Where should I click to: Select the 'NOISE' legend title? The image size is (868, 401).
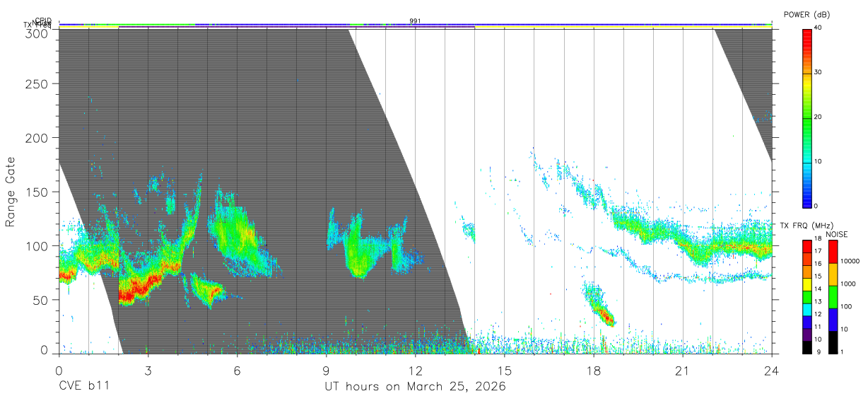[836, 234]
